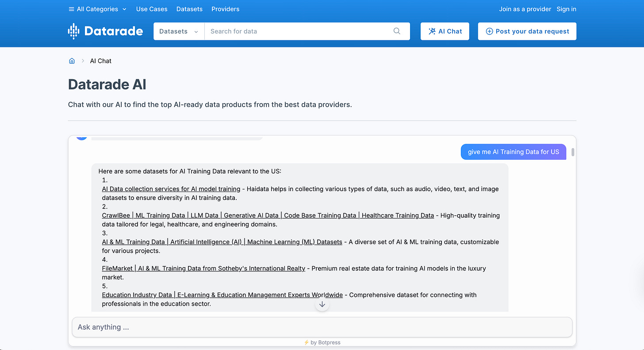This screenshot has height=350, width=644.
Task: Click the scroll-down arrow in chat
Action: (322, 304)
